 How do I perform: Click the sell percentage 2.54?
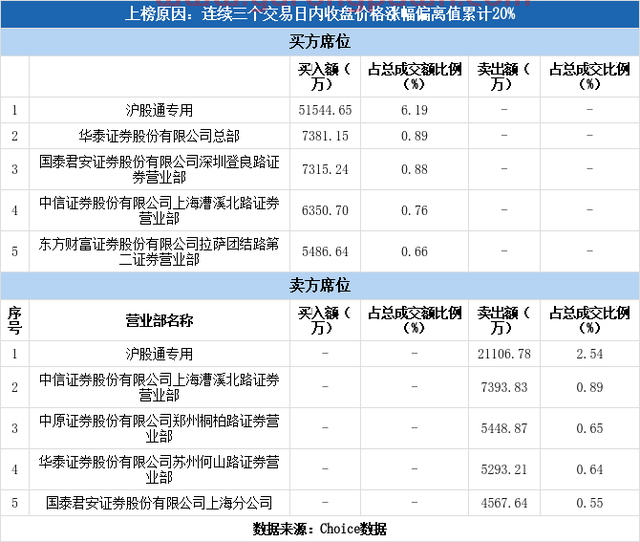(589, 354)
